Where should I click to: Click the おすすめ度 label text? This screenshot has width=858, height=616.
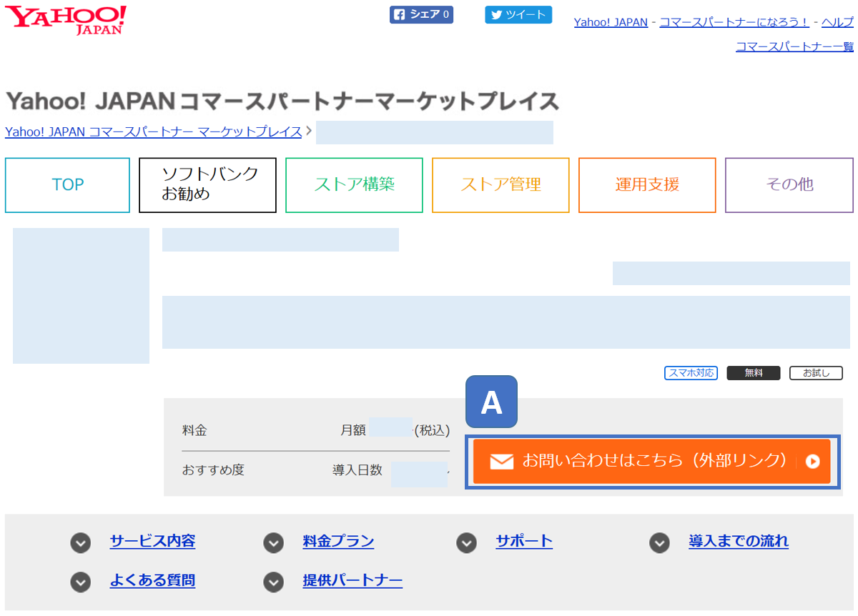pyautogui.click(x=213, y=470)
